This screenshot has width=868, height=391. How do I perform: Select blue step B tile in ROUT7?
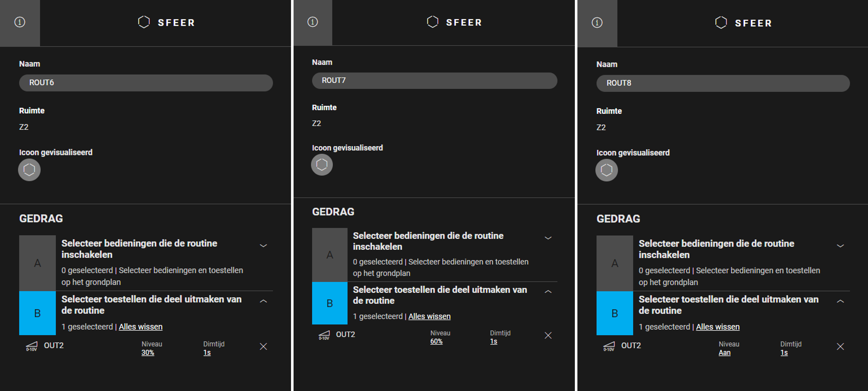(329, 303)
